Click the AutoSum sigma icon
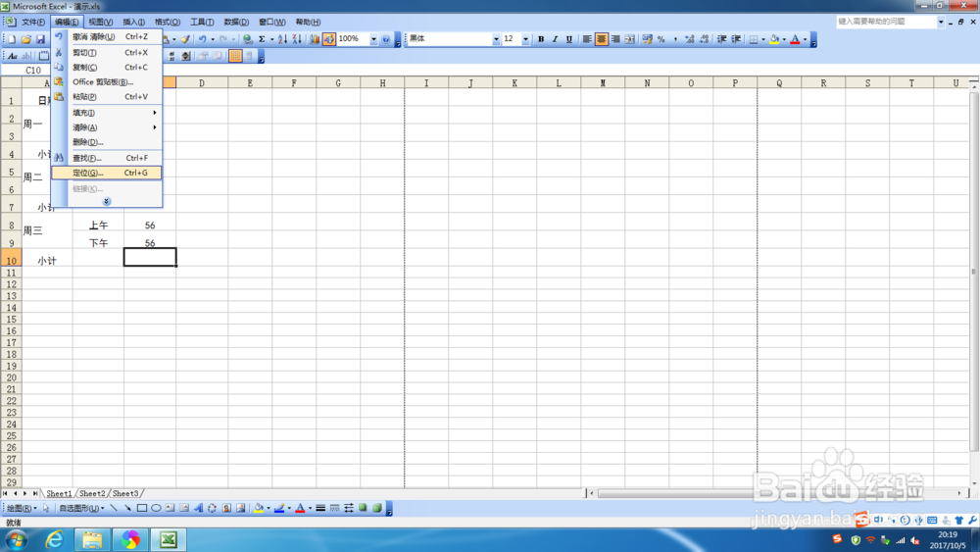980x552 pixels. 262,39
